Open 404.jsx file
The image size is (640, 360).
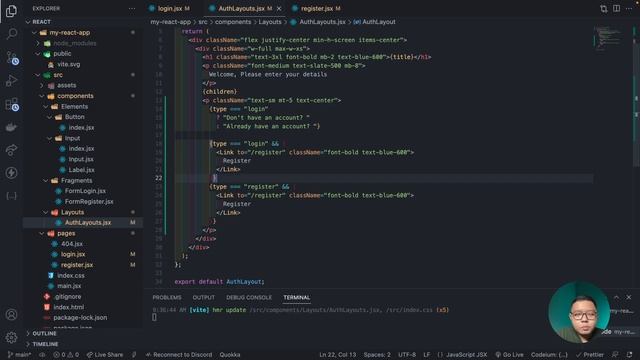[71, 244]
